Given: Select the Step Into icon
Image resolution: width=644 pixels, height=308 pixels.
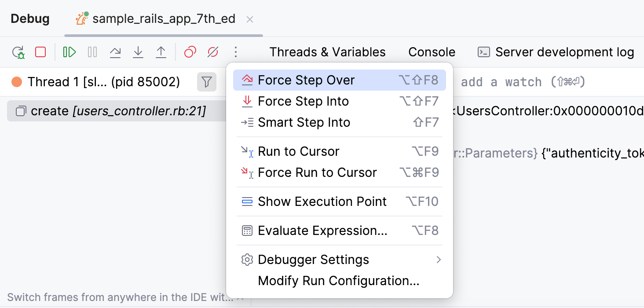Looking at the screenshot, I should click(x=138, y=52).
